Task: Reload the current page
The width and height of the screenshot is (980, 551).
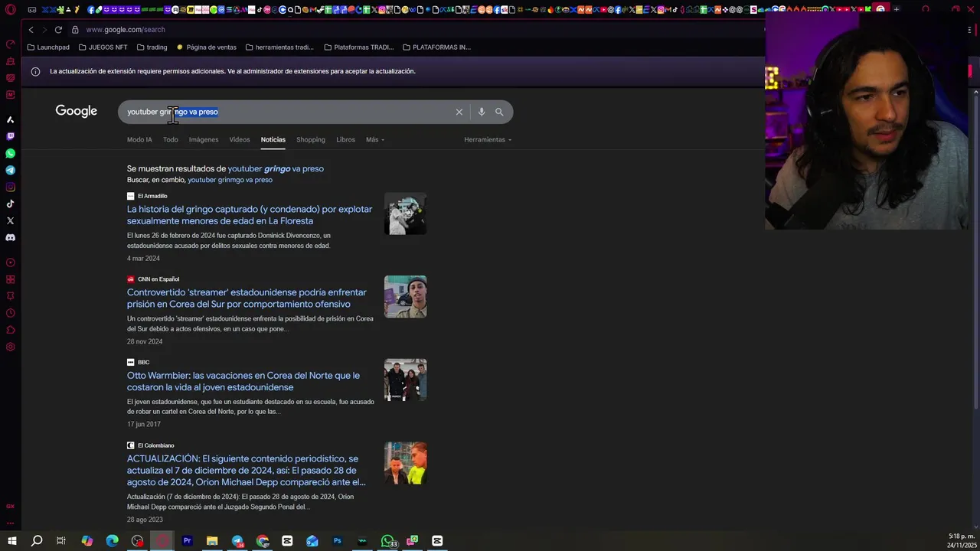Action: [58, 29]
